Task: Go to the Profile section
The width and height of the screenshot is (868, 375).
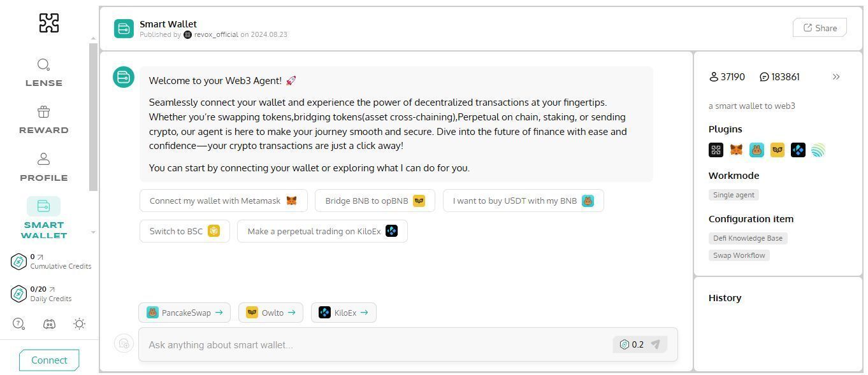Action: point(43,166)
